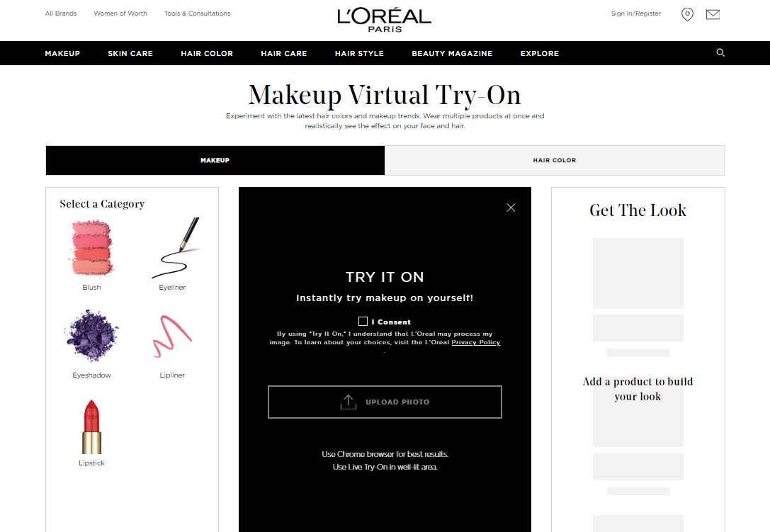Switch to the Hair Color tab
Viewport: 770px width, 532px height.
tap(554, 160)
